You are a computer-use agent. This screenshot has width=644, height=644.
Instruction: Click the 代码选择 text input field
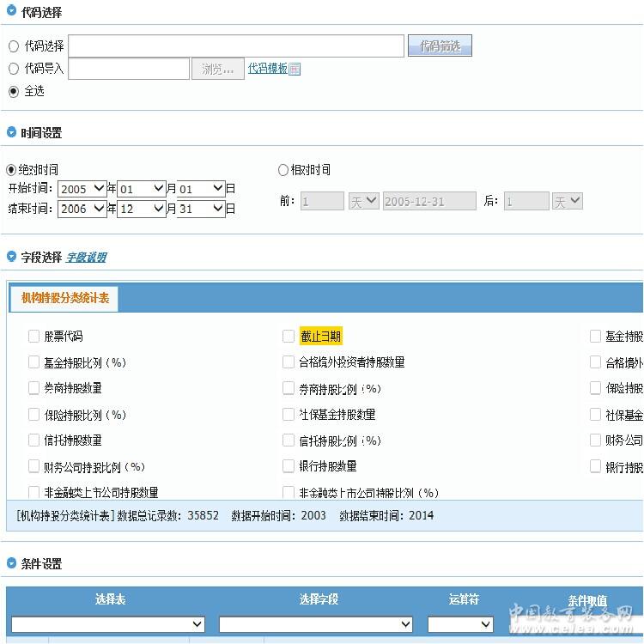pyautogui.click(x=236, y=46)
